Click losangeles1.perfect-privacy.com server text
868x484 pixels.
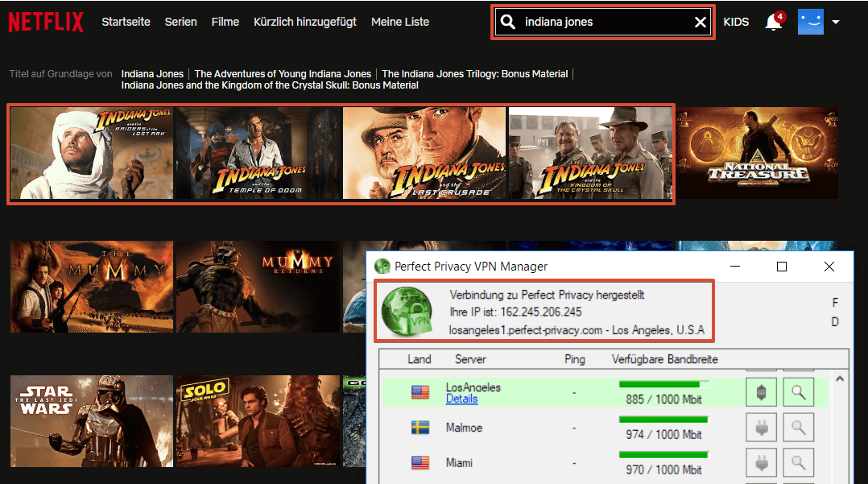click(x=525, y=330)
